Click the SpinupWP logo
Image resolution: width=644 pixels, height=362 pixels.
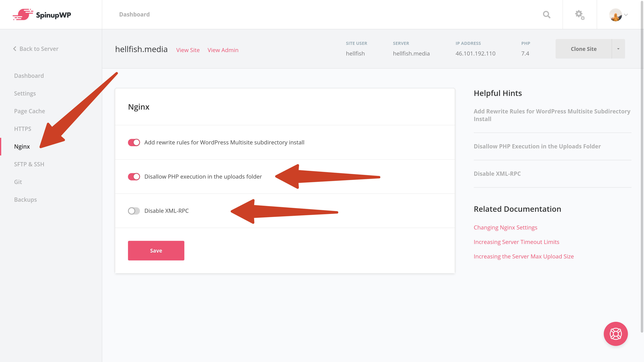pyautogui.click(x=42, y=14)
